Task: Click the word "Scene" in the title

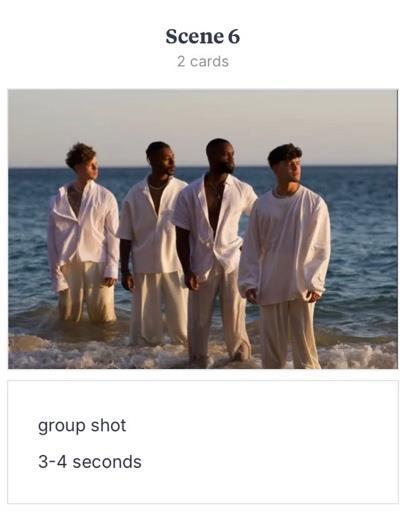Action: click(x=195, y=36)
